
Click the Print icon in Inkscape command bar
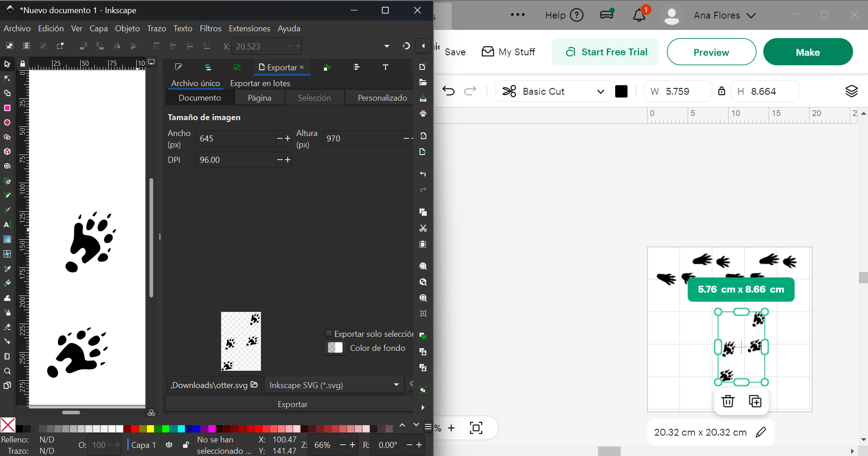423,114
